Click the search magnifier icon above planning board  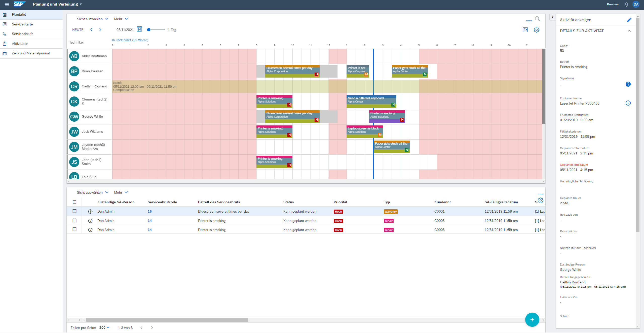pos(537,19)
